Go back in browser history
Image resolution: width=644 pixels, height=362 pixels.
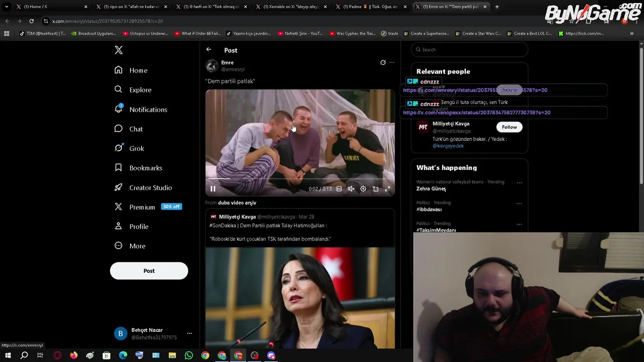point(7,21)
